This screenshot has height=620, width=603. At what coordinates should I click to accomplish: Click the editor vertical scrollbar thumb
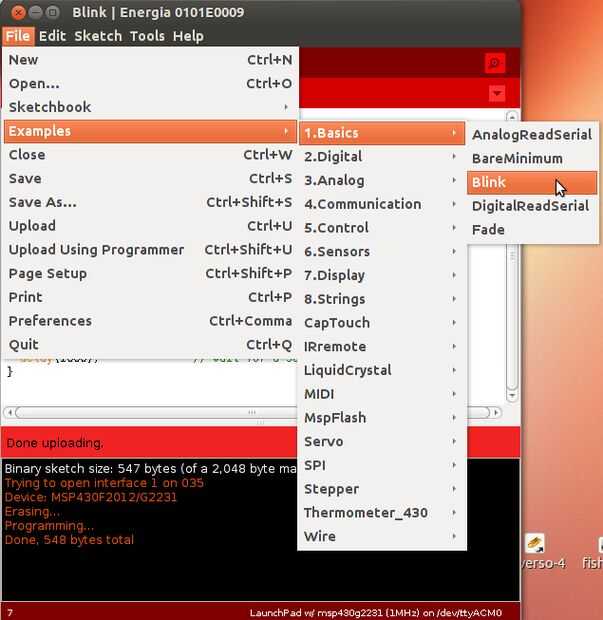512,316
